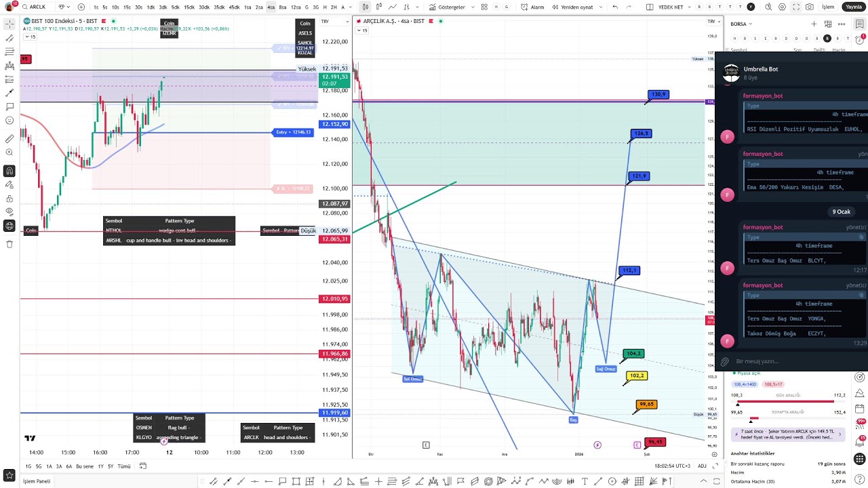Take a chart snapshot with camera icon
Viewport: 868px width, 488px height.
click(809, 7)
